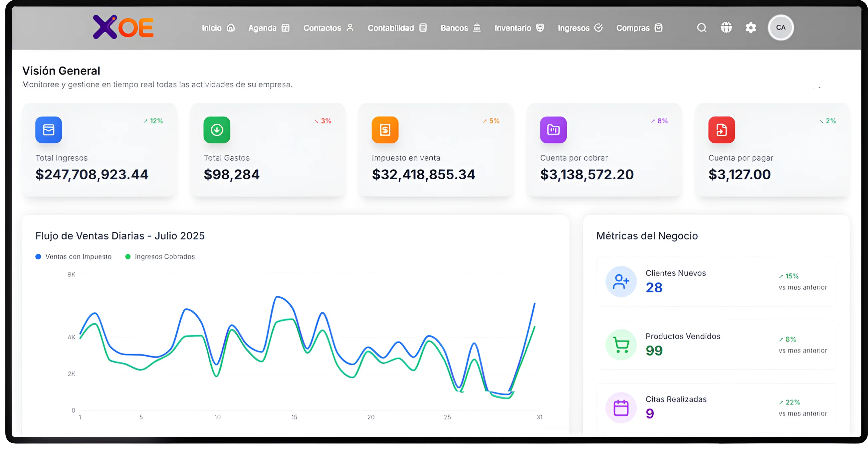868x459 pixels.
Task: Click the blue Total Ingresos envelope icon
Action: click(49, 130)
